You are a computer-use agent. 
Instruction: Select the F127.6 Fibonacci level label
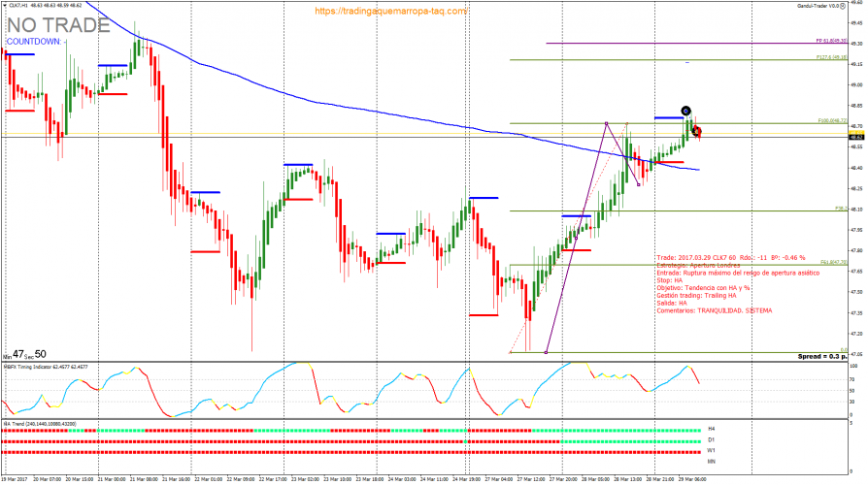click(x=832, y=59)
